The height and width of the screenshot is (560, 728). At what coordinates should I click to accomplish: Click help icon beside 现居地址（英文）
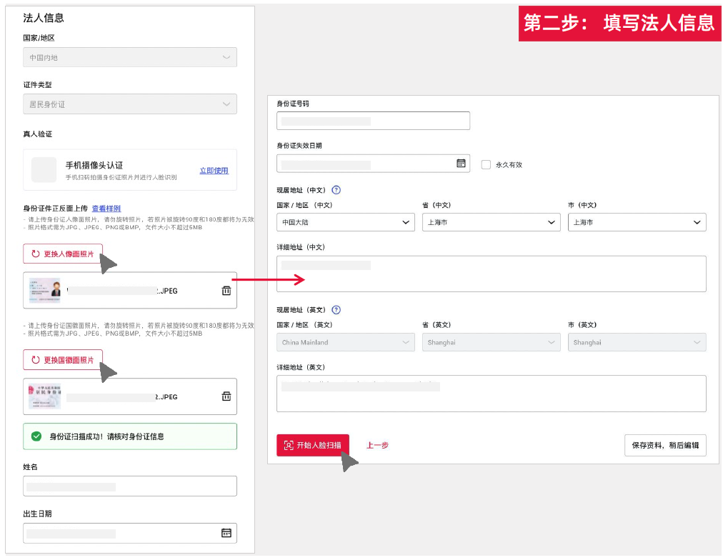coord(336,310)
